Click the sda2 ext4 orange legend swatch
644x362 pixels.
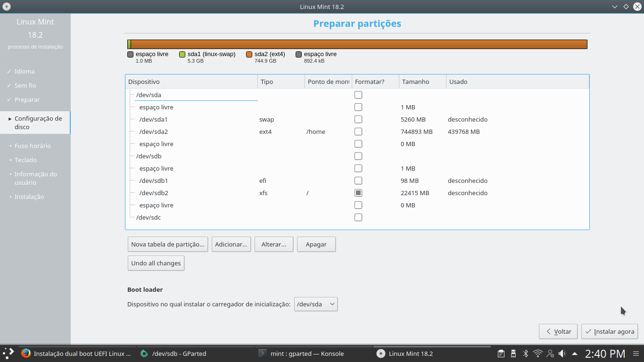click(249, 55)
